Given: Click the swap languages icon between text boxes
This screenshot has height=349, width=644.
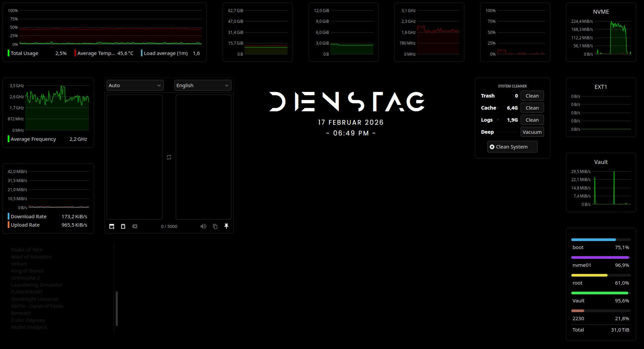Looking at the screenshot, I should pyautogui.click(x=169, y=157).
